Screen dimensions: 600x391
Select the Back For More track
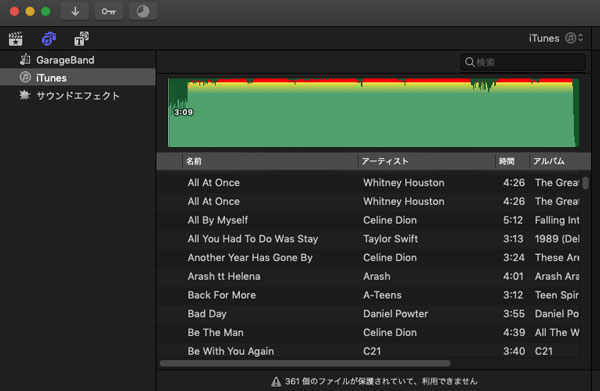tap(369, 295)
